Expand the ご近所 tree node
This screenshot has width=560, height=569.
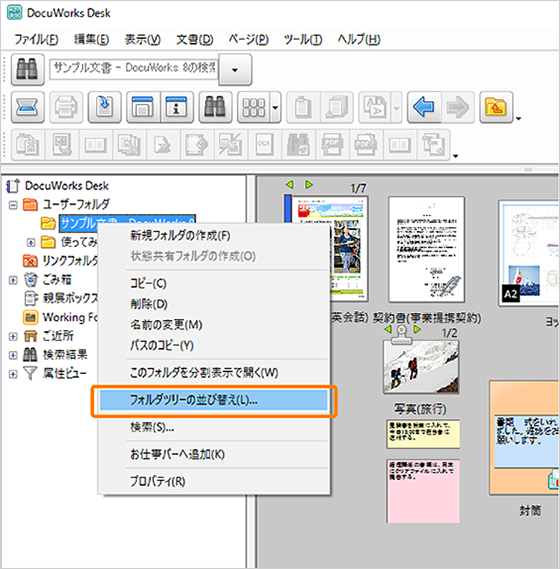coord(13,336)
